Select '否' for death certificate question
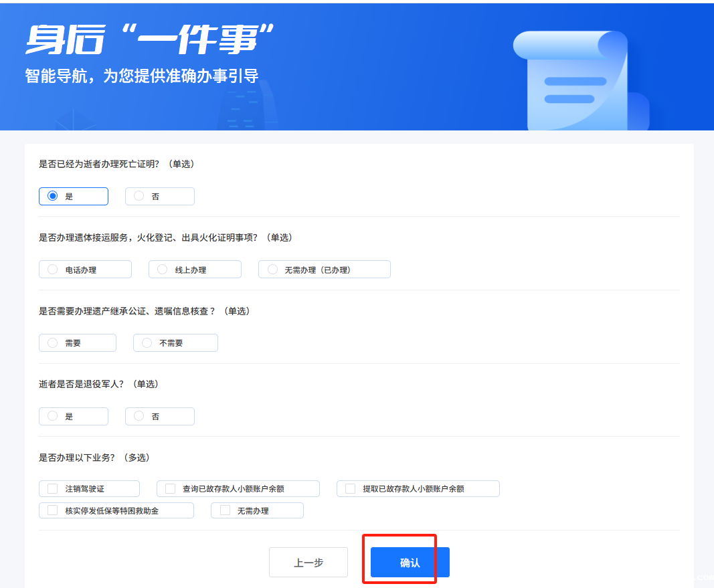 pyautogui.click(x=139, y=196)
